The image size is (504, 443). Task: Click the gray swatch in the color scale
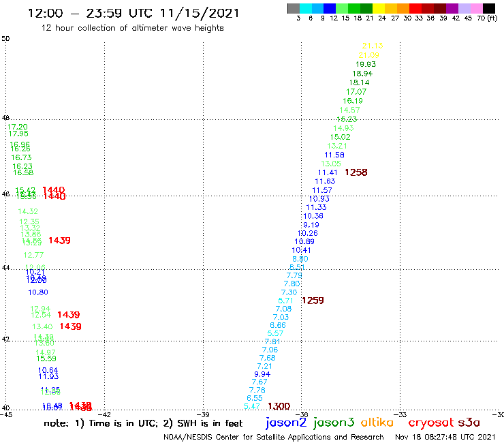pyautogui.click(x=294, y=8)
